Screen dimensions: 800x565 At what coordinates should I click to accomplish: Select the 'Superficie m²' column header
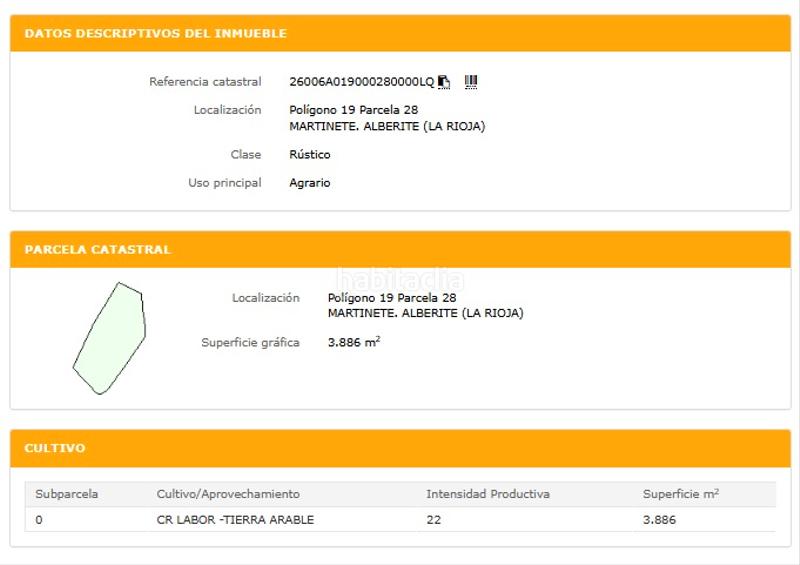681,494
